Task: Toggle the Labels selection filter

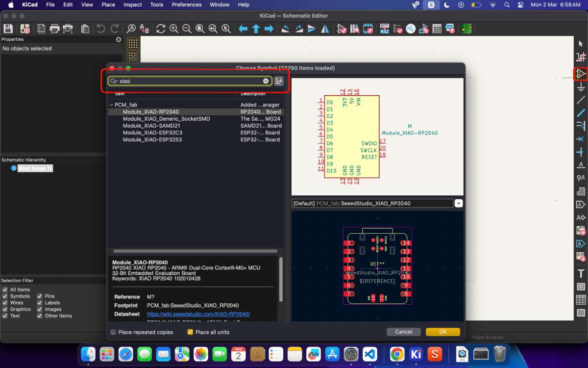Action: [x=40, y=303]
